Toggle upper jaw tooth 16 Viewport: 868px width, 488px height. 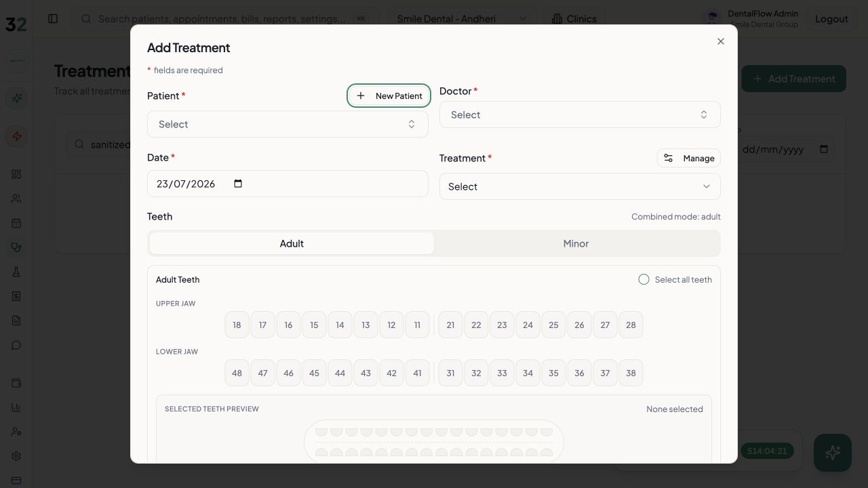(x=288, y=325)
